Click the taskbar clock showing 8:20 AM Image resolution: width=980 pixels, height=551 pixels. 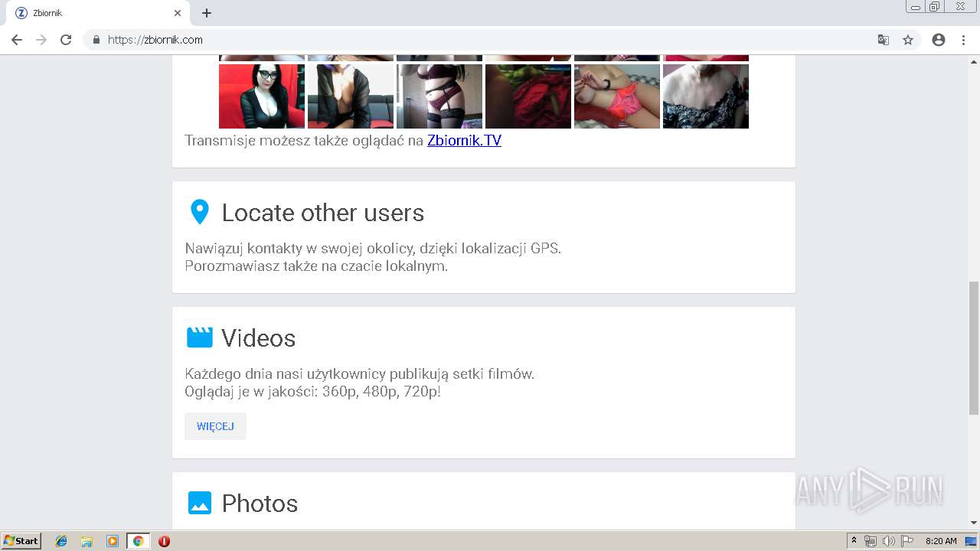[x=941, y=541]
